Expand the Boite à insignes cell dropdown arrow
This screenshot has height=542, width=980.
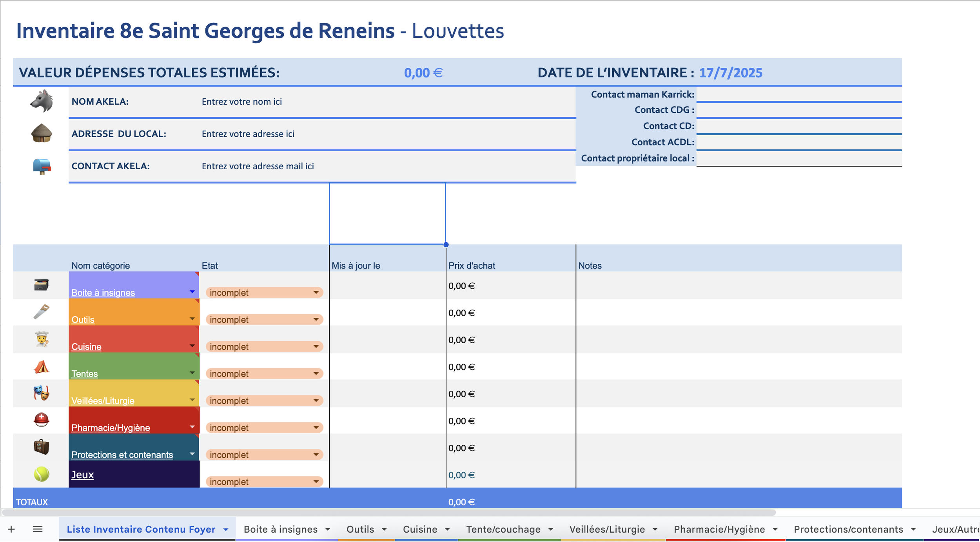coord(192,292)
